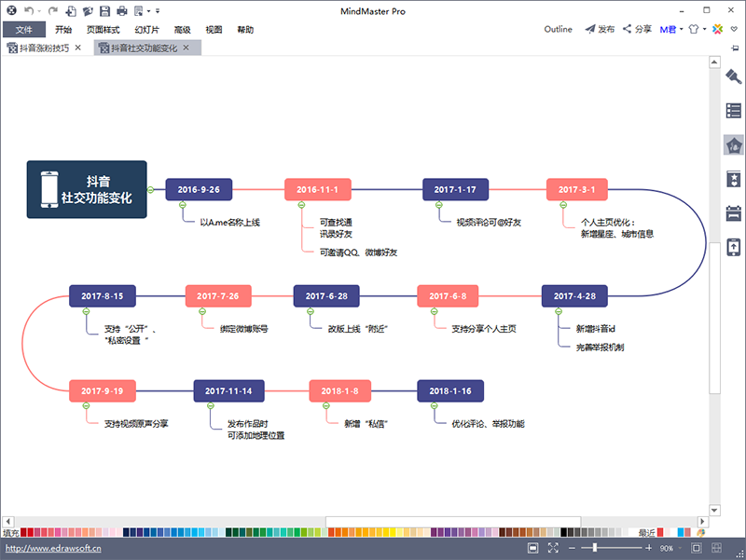This screenshot has height=560, width=746.
Task: Open the bookmark mark side panel
Action: (733, 179)
